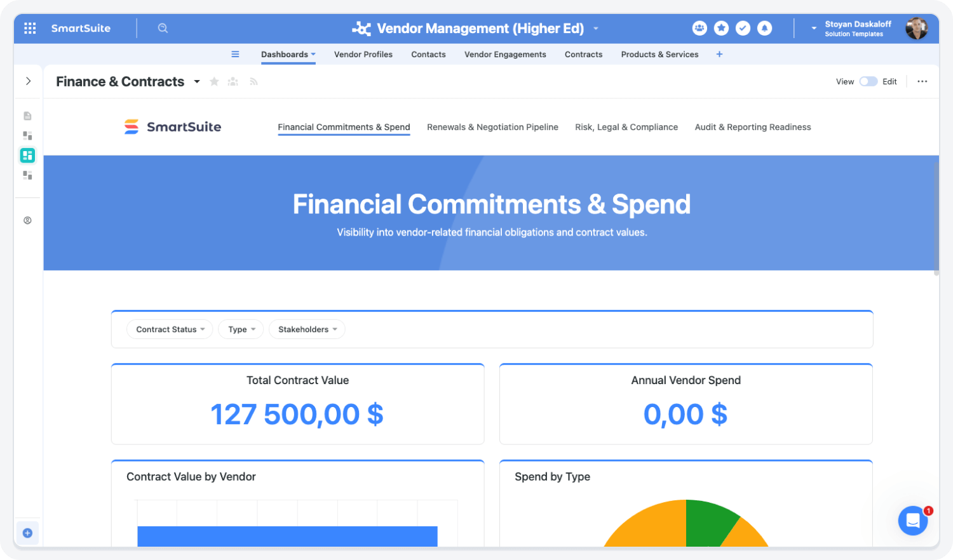Viewport: 953px width, 560px height.
Task: Open the search magnifier icon
Action: (163, 28)
